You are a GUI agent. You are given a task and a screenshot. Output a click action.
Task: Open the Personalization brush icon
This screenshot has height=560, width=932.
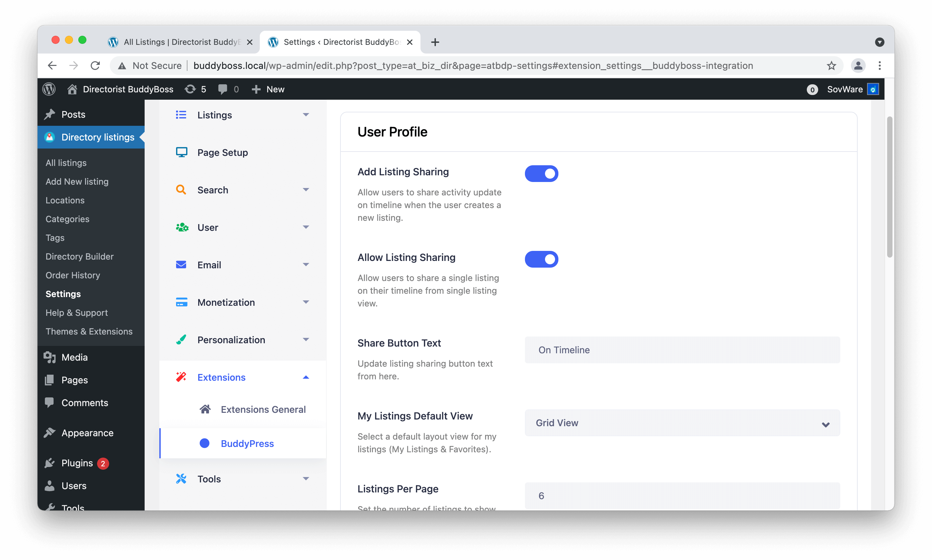click(181, 339)
